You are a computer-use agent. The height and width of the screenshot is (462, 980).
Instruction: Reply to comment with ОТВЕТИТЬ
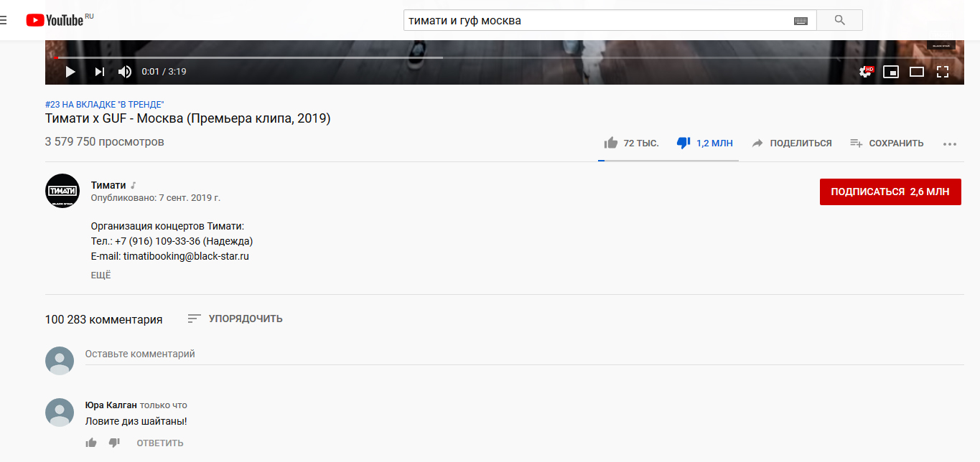160,443
